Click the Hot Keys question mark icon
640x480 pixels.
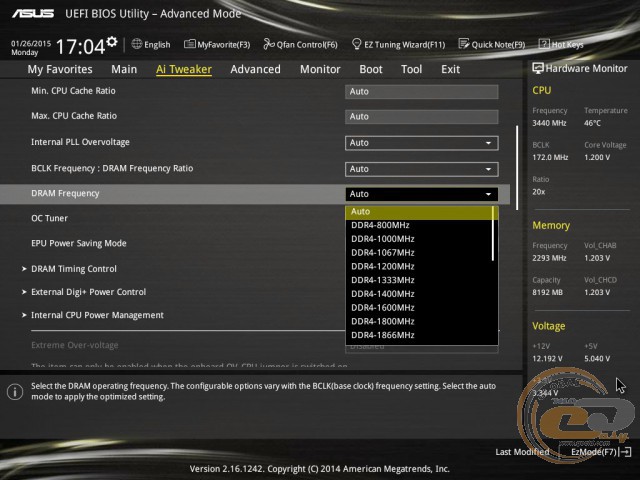click(x=544, y=44)
